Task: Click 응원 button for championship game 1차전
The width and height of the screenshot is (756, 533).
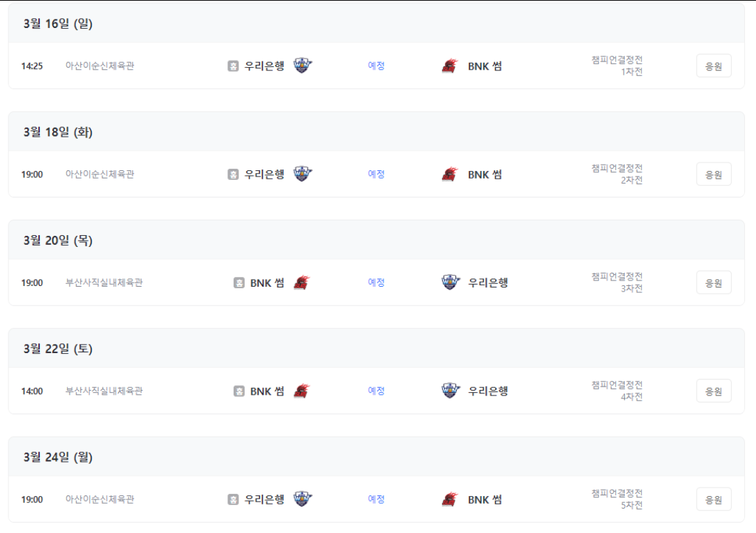Action: 713,66
